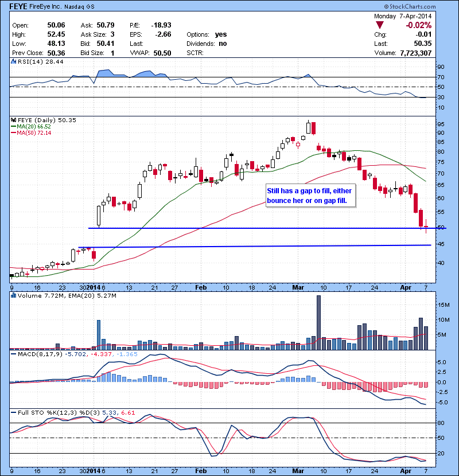Click the 80 label on the stochastic axis
The image size is (459, 476).
441,423
